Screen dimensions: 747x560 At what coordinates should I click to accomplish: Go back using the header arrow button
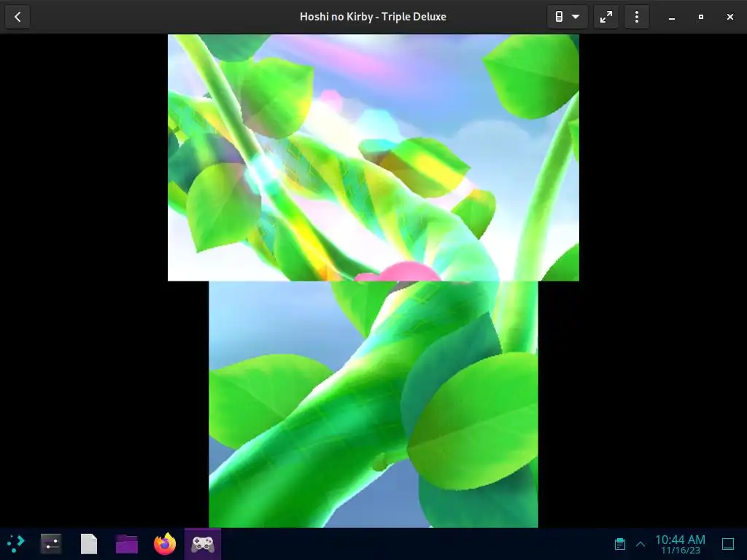pyautogui.click(x=18, y=17)
